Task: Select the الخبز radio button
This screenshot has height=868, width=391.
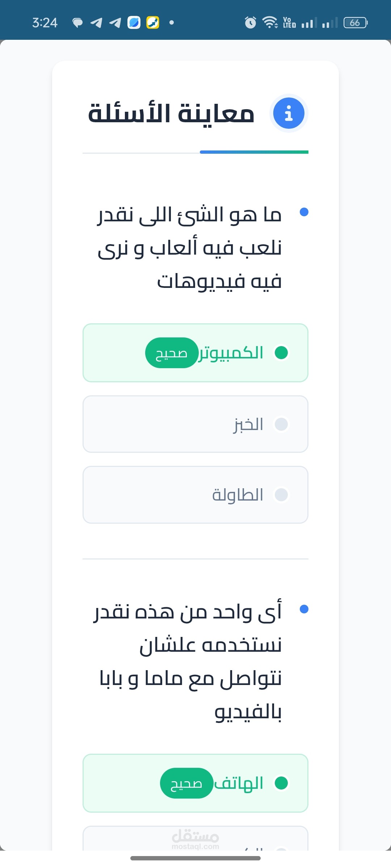Action: click(281, 424)
